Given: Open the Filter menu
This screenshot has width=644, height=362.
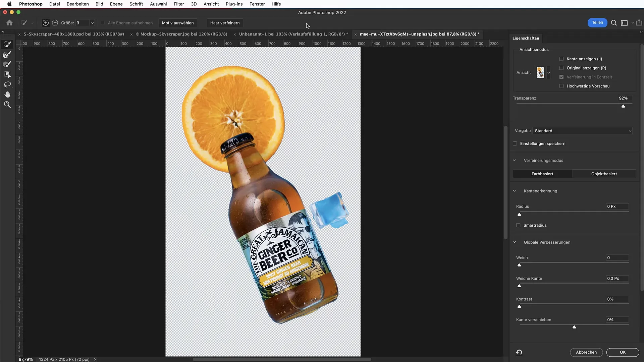Looking at the screenshot, I should click(178, 4).
